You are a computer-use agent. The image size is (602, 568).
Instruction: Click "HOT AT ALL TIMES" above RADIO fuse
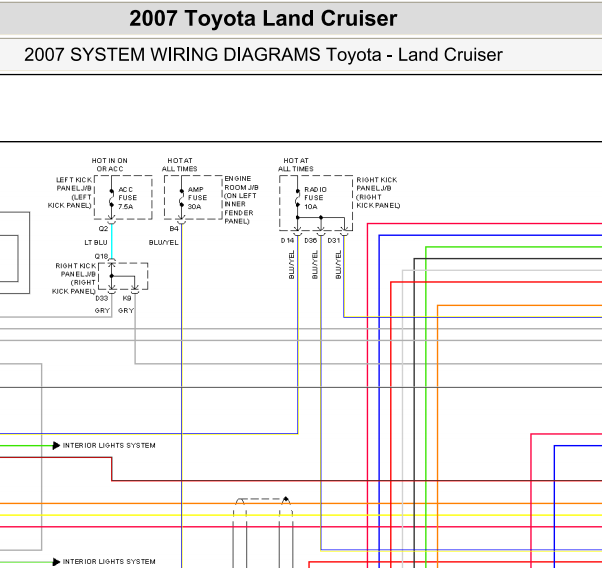[296, 165]
